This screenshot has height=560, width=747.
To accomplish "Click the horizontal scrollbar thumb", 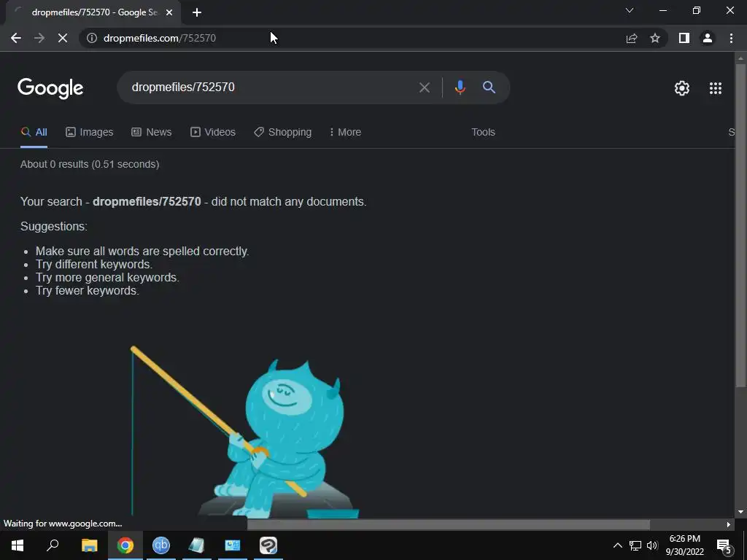I will click(449, 525).
